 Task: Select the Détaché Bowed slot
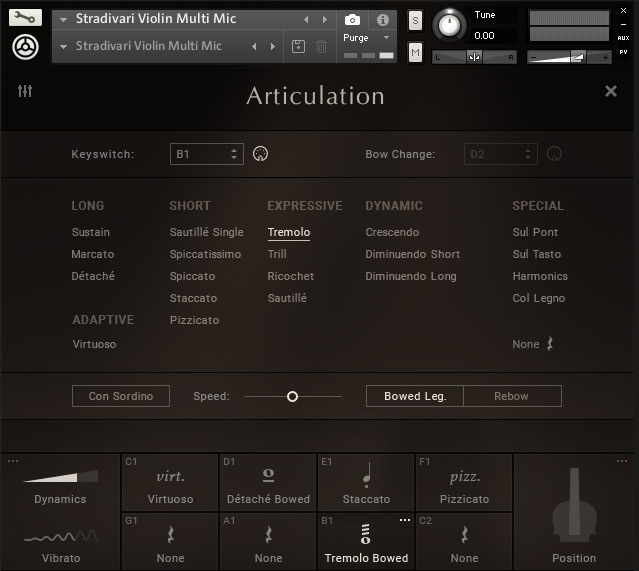tap(268, 483)
